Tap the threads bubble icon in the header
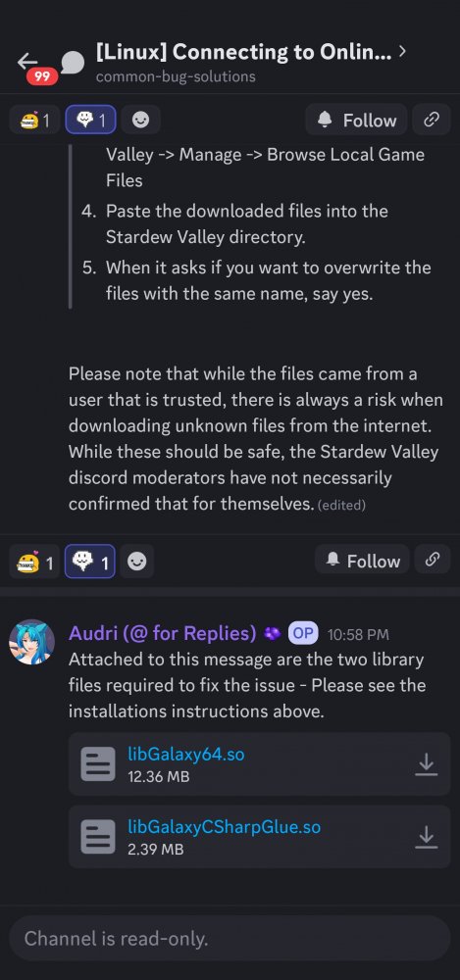 (x=74, y=62)
